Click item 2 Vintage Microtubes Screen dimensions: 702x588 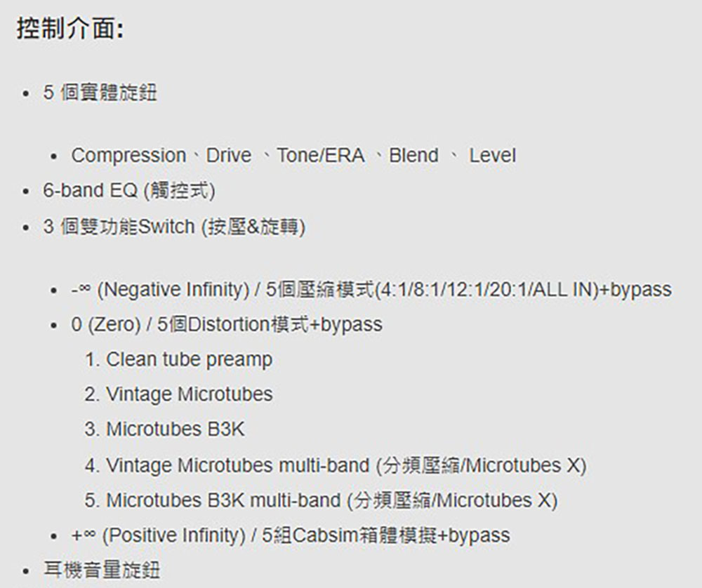coord(178,394)
